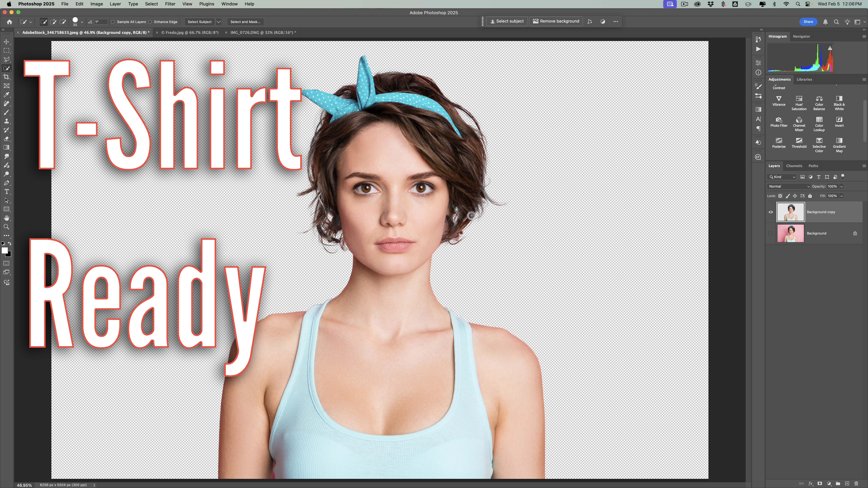Screen dimensions: 868x488
Task: Add Hue/Saturation adjustment
Action: [799, 102]
